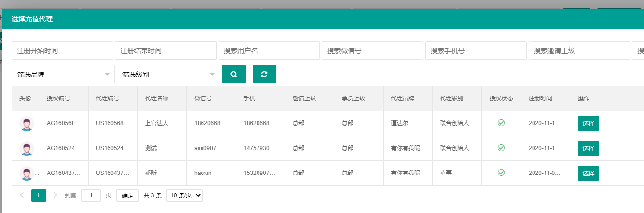Open the 10 条/页 page size dropdown
The image size is (644, 213).
click(184, 195)
